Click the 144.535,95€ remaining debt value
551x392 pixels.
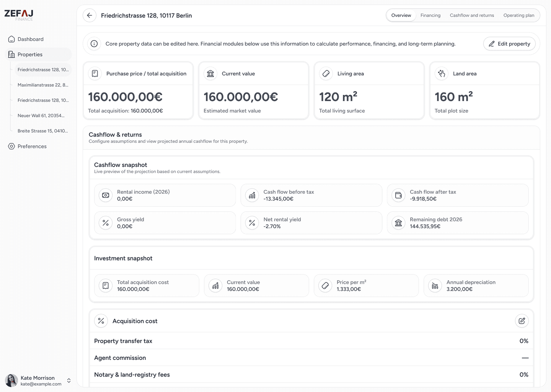pyautogui.click(x=425, y=226)
